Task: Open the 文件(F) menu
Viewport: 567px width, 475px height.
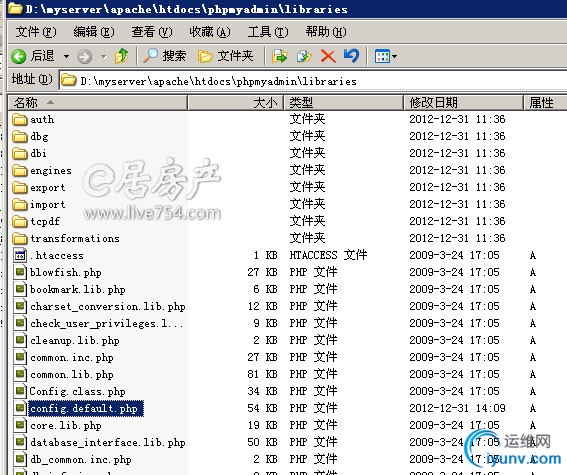Action: point(36,32)
